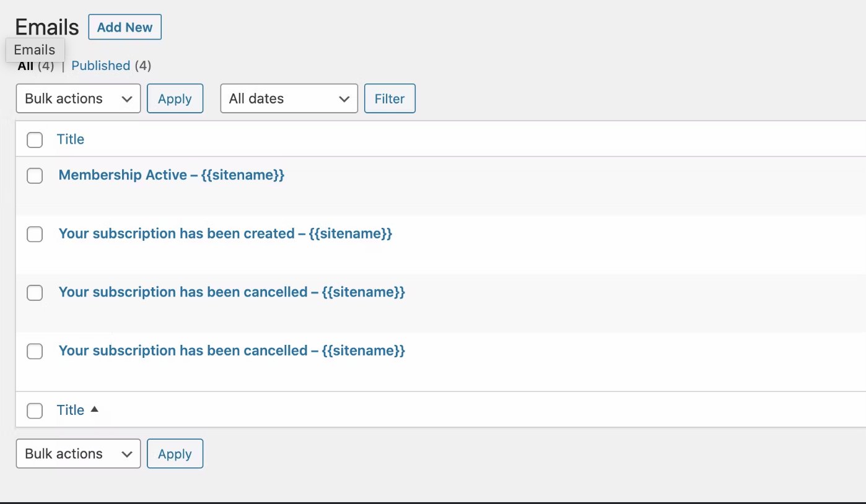
Task: Click the ascending sort arrow beside bottom Title
Action: point(94,409)
